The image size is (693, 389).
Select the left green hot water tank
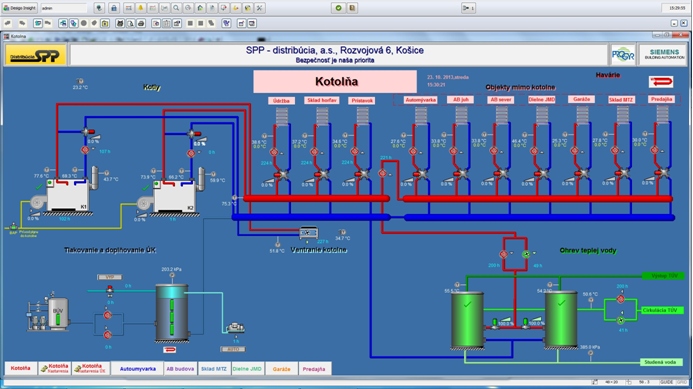(x=467, y=320)
